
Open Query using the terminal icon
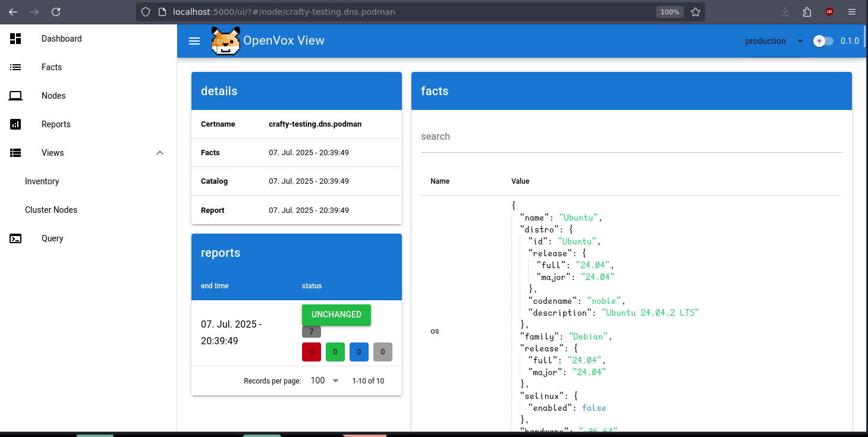pyautogui.click(x=15, y=238)
